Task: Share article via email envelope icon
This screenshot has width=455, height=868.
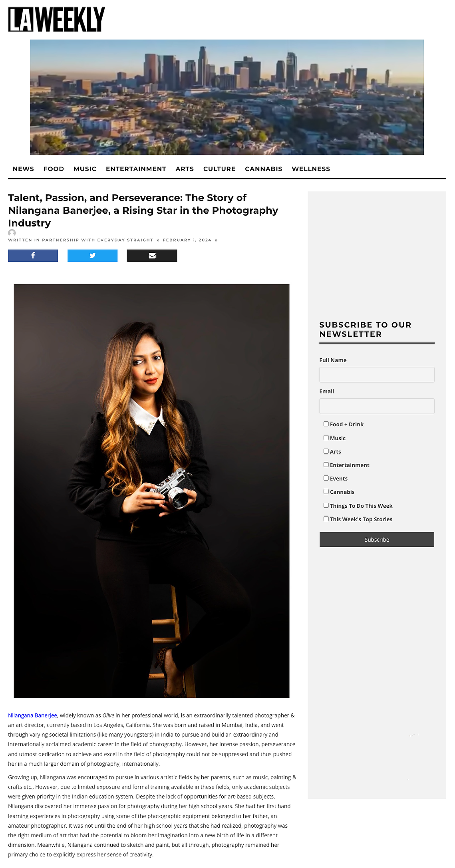Action: [152, 256]
